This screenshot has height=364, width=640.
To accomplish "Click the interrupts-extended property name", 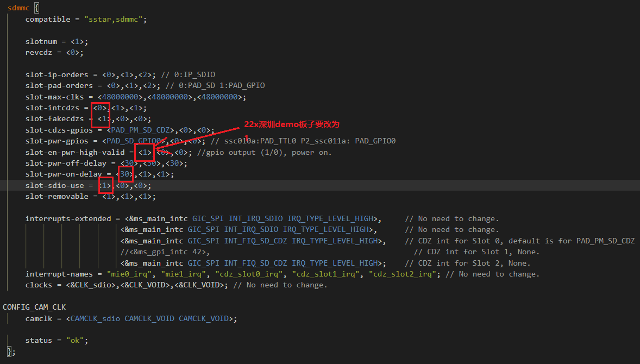I will 70,218.
